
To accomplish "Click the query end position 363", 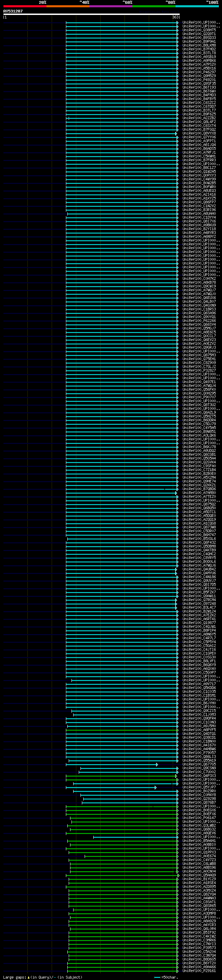I will pyautogui.click(x=175, y=17).
